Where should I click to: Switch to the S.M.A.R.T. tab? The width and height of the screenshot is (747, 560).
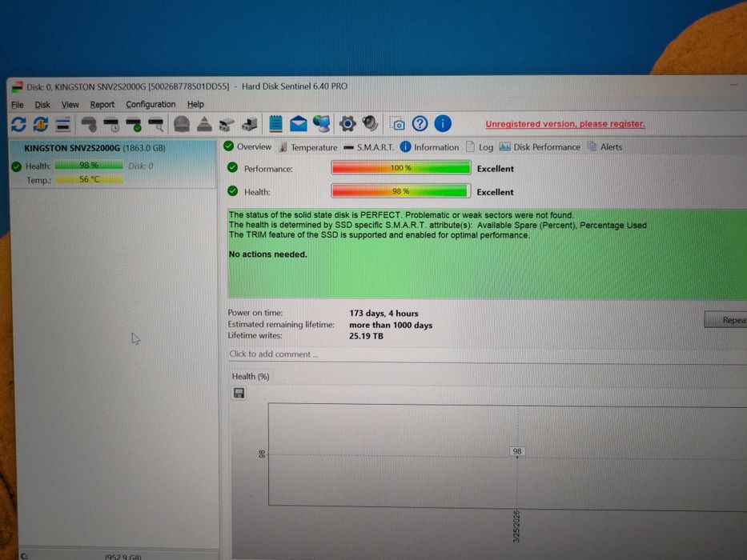(x=369, y=147)
